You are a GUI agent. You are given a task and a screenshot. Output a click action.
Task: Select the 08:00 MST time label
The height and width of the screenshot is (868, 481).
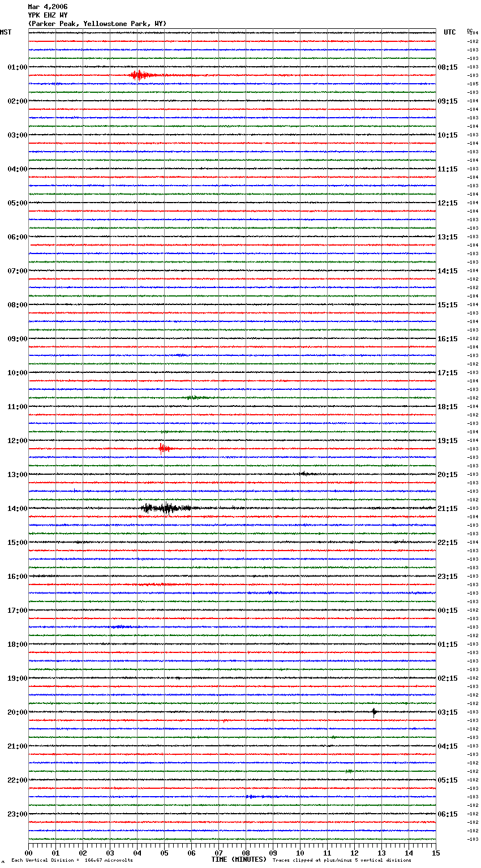pyautogui.click(x=18, y=305)
